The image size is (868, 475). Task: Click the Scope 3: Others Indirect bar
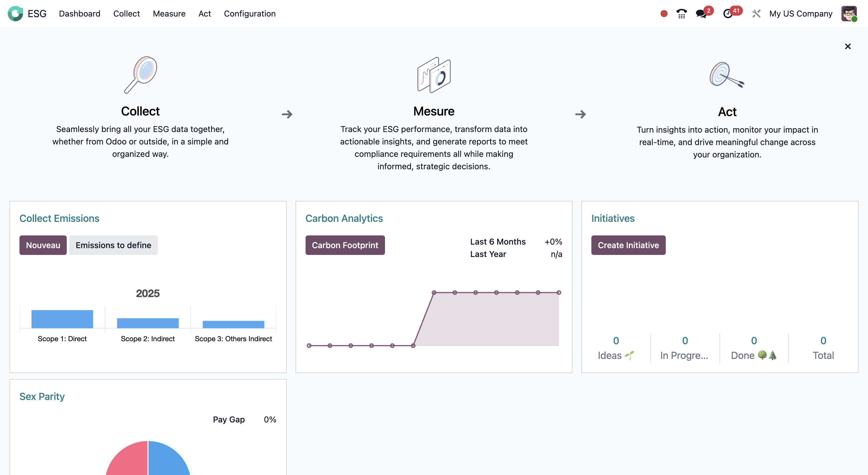click(x=234, y=324)
